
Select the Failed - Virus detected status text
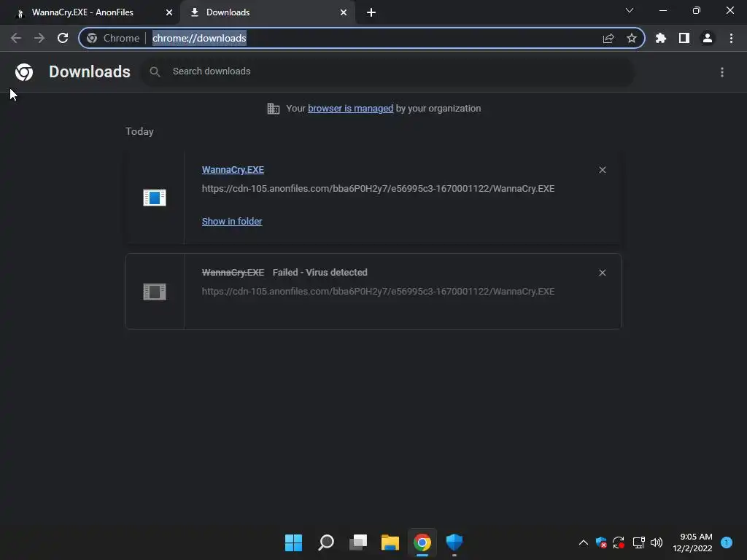pyautogui.click(x=320, y=273)
